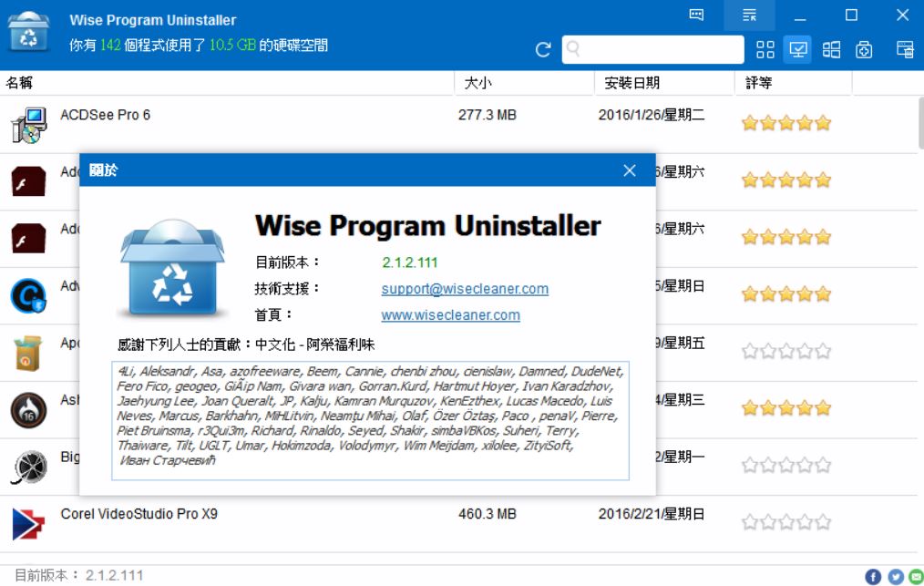This screenshot has width=924, height=586.
Task: Click the orange package box program icon
Action: tap(28, 353)
